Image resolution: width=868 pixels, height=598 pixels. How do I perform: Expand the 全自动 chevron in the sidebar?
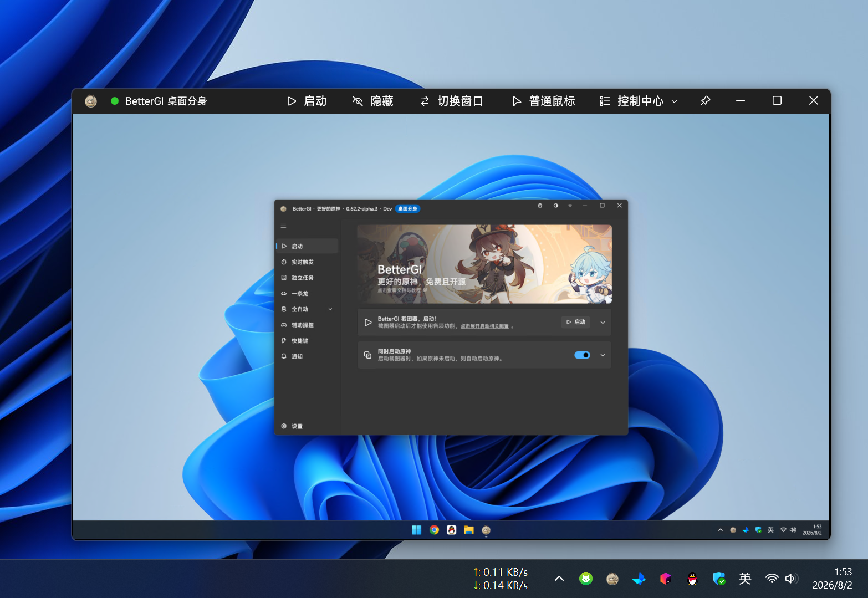[330, 309]
